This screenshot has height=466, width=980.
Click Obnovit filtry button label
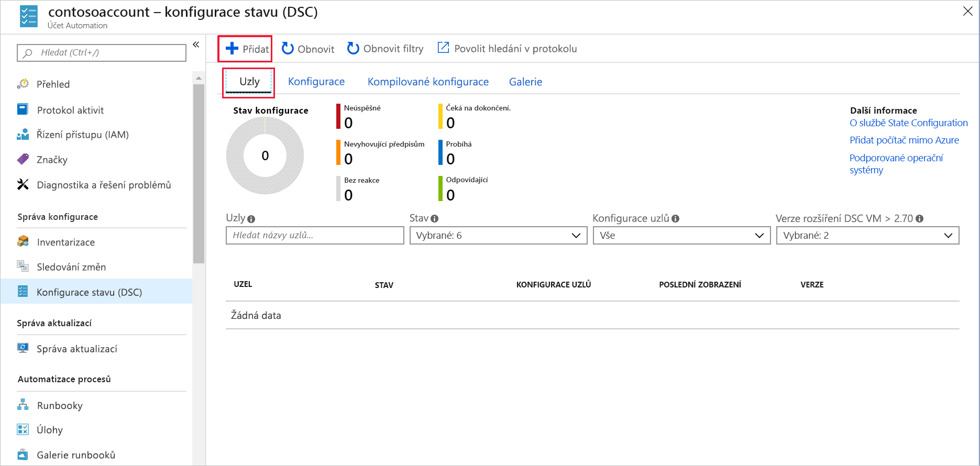pyautogui.click(x=393, y=49)
